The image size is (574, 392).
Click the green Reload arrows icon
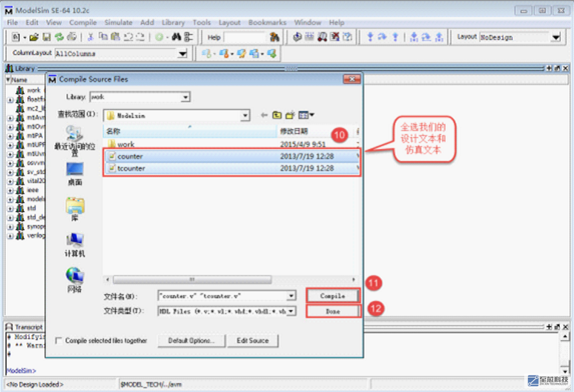[59, 37]
